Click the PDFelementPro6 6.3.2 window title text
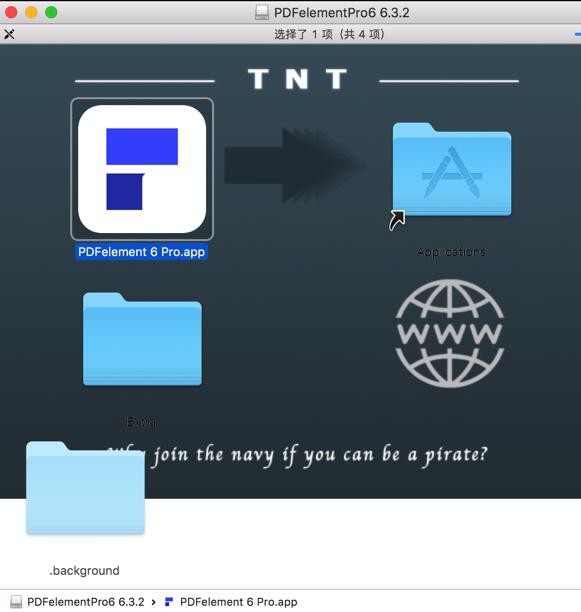This screenshot has width=581, height=612. pyautogui.click(x=342, y=12)
